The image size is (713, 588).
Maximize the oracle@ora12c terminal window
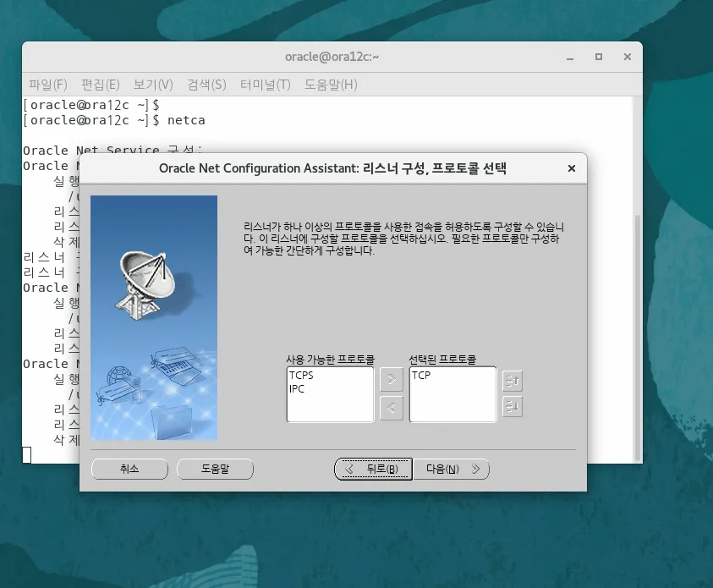coord(599,57)
